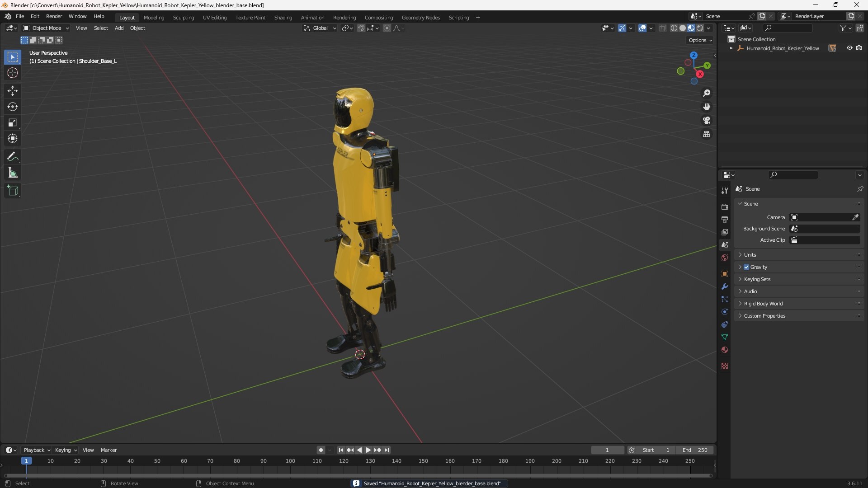Pick camera with the eyedropper icon
868x488 pixels.
point(855,217)
